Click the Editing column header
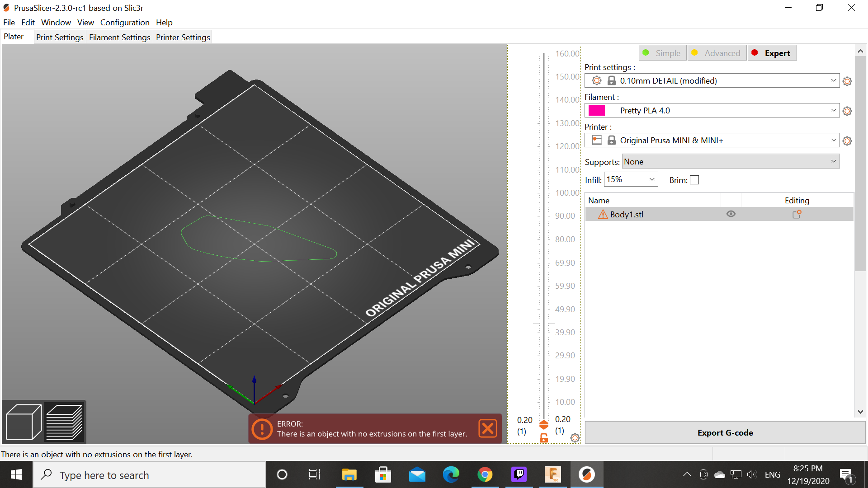Screen dimensions: 868x488 (x=797, y=200)
